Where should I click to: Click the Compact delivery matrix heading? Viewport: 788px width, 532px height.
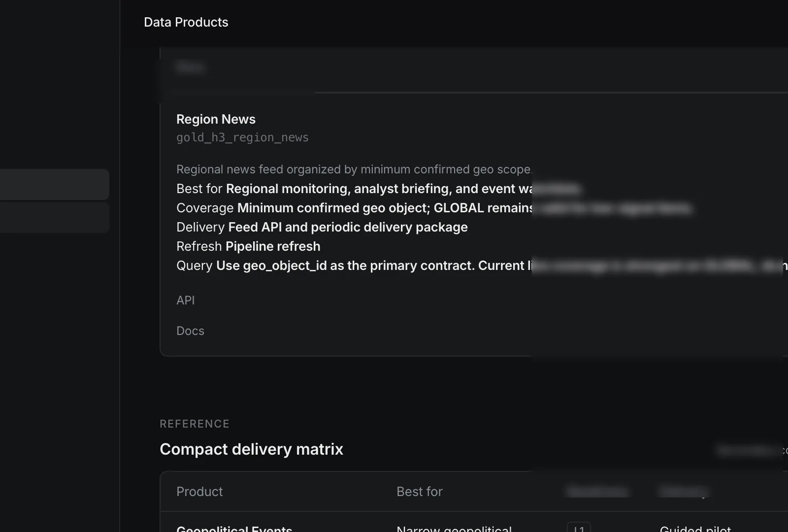pyautogui.click(x=251, y=449)
